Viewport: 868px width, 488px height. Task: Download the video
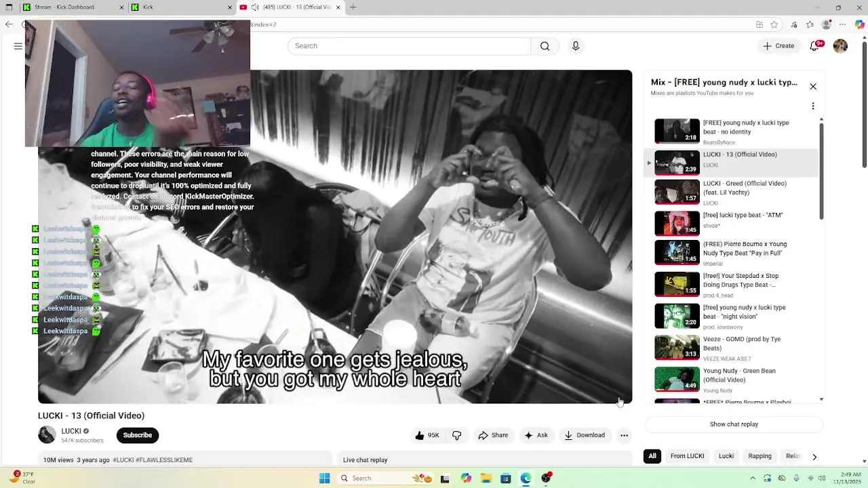(x=585, y=435)
